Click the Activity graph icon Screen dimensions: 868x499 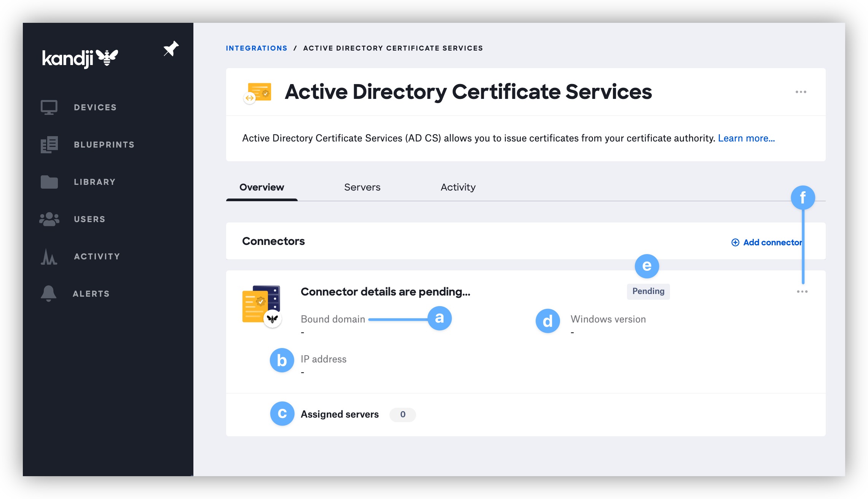pyautogui.click(x=49, y=256)
